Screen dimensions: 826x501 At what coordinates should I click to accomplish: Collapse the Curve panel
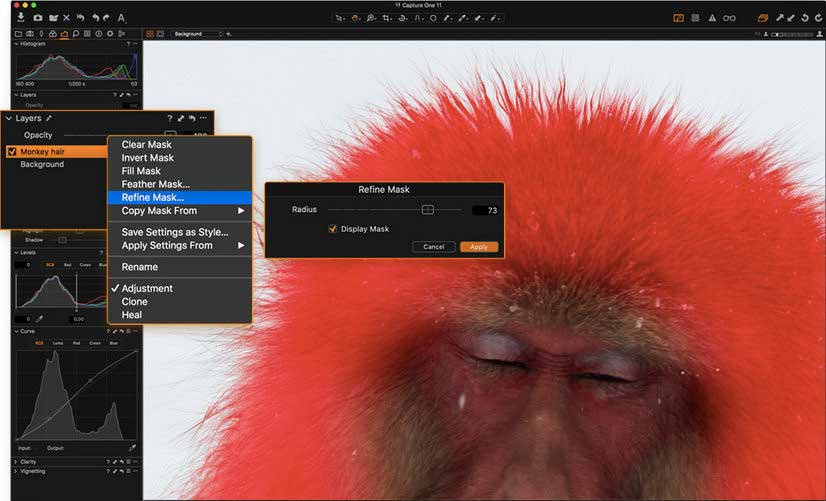pos(16,331)
